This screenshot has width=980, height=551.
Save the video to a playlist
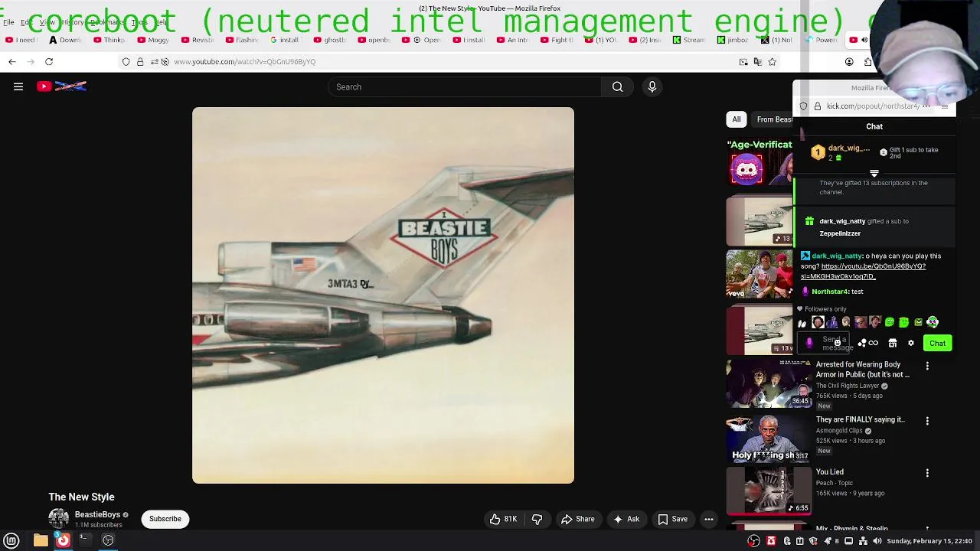click(x=672, y=519)
